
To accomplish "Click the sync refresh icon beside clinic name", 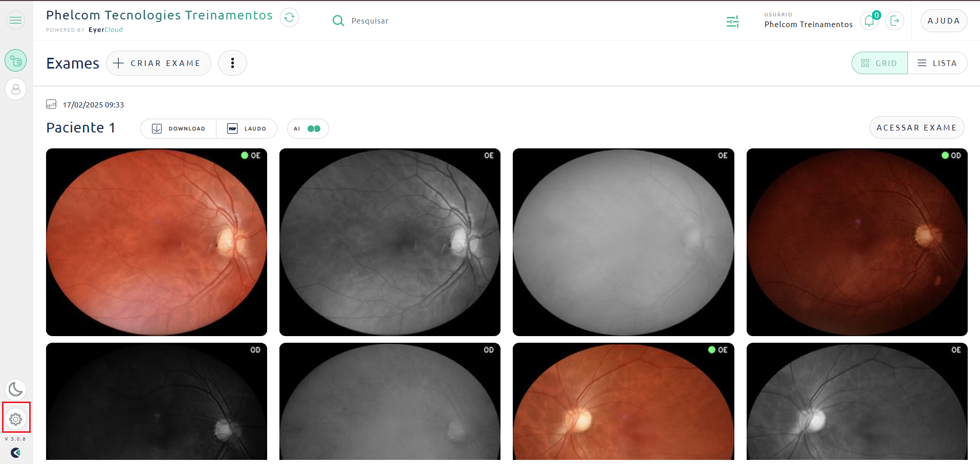I will coord(289,17).
